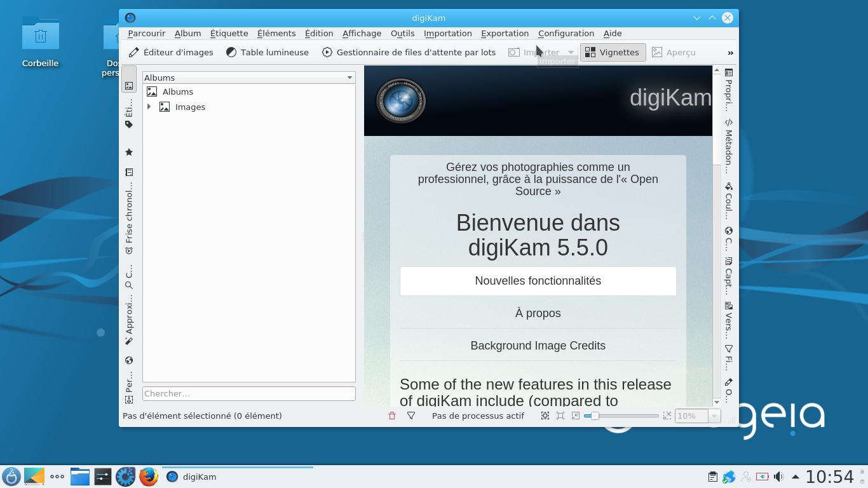Open the Propriétés right sidebar tab
The image size is (868, 488).
(x=729, y=90)
